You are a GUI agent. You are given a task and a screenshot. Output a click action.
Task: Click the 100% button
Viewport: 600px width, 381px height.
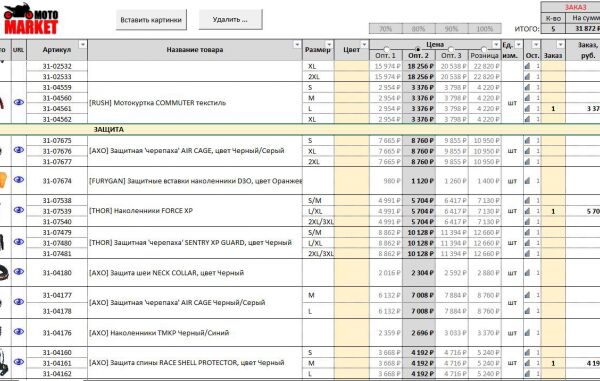[485, 29]
